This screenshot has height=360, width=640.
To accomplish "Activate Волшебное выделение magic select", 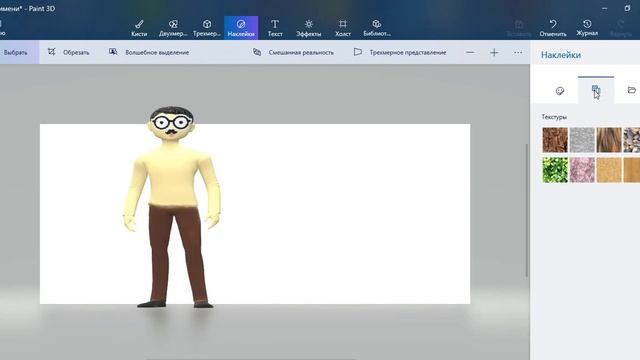I will pyautogui.click(x=149, y=52).
